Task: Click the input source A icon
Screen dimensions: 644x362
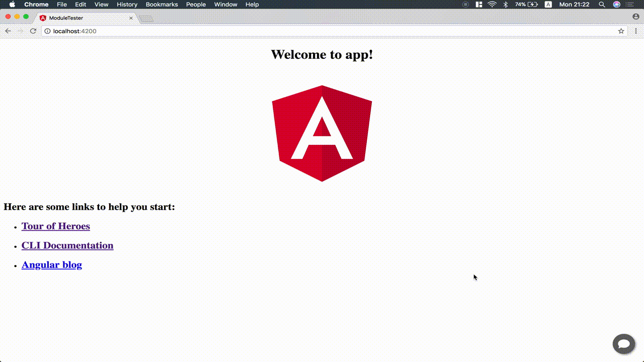Action: (548, 5)
